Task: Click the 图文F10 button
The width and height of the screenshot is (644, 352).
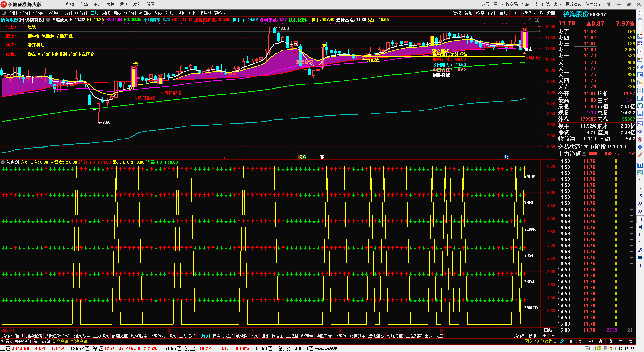Action: tap(532, 341)
